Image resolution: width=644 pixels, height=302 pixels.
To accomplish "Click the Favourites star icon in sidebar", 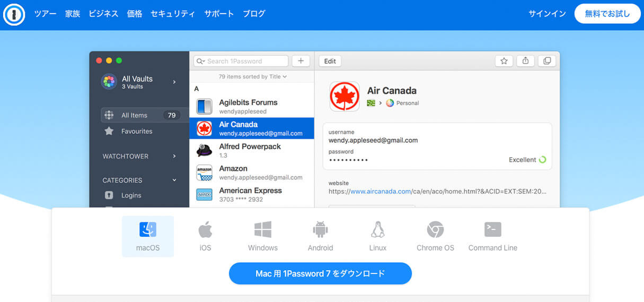I will pos(109,131).
